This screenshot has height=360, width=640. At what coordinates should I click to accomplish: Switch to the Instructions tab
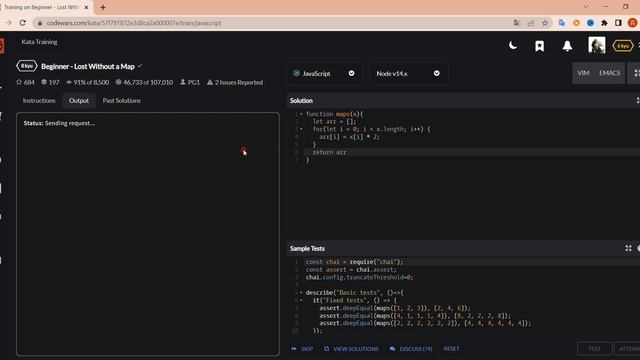pyautogui.click(x=39, y=100)
